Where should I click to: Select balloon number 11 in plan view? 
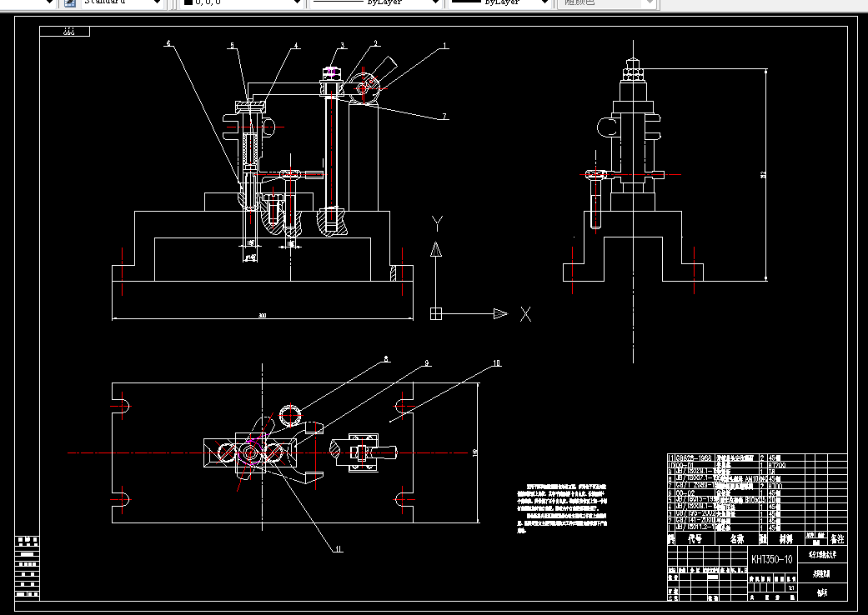tap(339, 549)
